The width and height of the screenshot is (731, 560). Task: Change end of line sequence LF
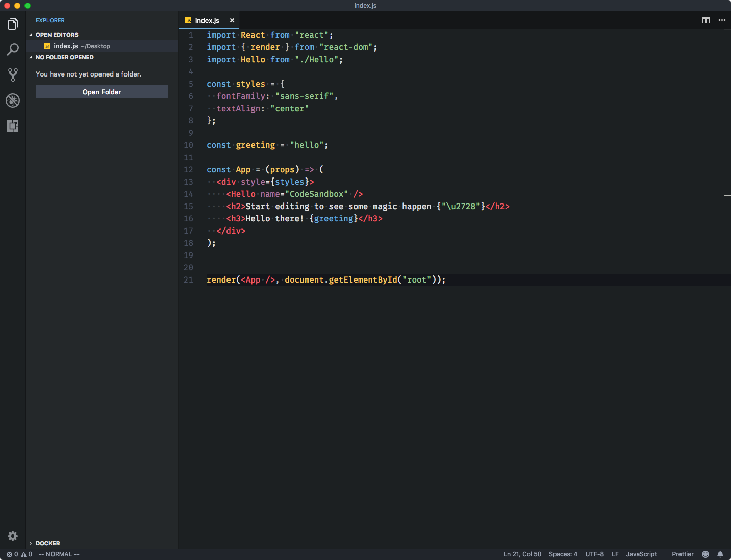pos(615,554)
